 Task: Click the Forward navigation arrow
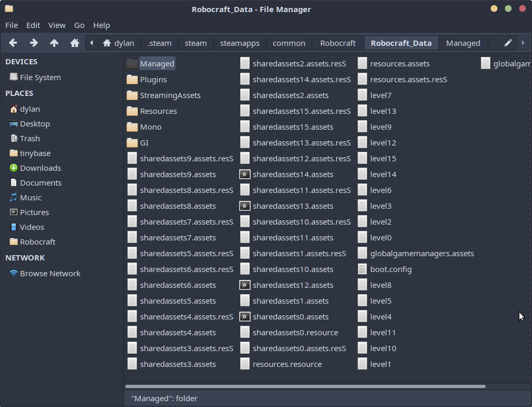[34, 43]
